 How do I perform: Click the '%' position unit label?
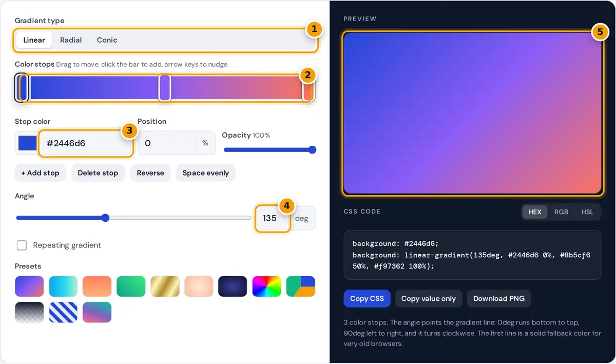(205, 143)
